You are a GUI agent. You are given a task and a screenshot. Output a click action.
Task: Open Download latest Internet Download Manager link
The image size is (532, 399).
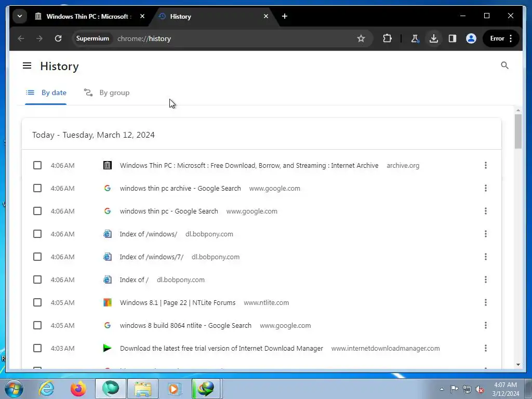point(221,349)
